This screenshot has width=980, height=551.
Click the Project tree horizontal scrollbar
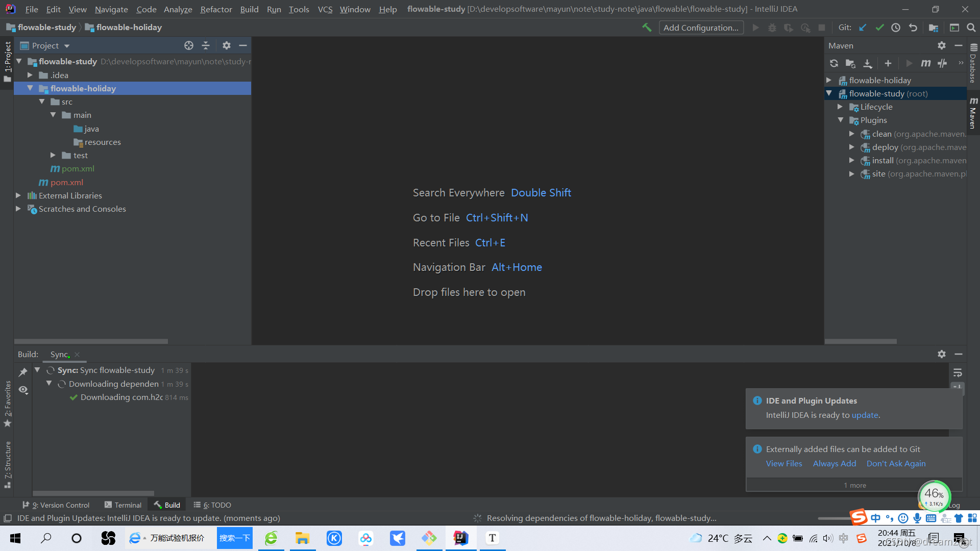coord(91,341)
